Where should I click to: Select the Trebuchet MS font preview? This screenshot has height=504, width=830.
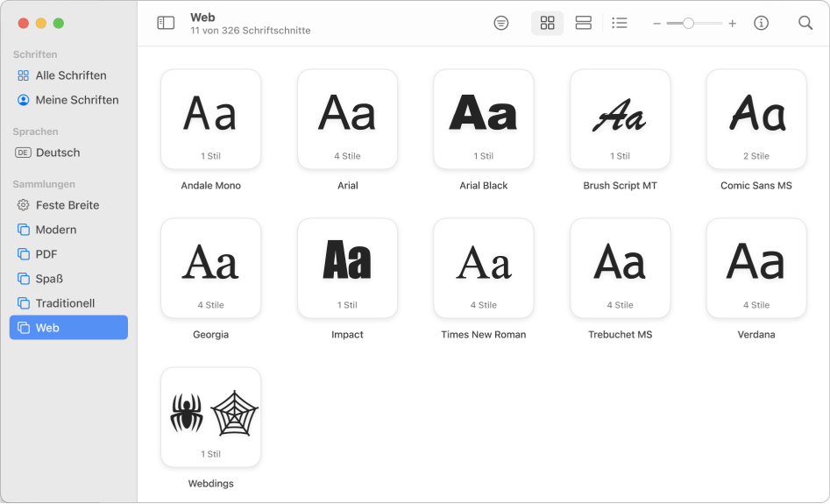click(x=620, y=268)
